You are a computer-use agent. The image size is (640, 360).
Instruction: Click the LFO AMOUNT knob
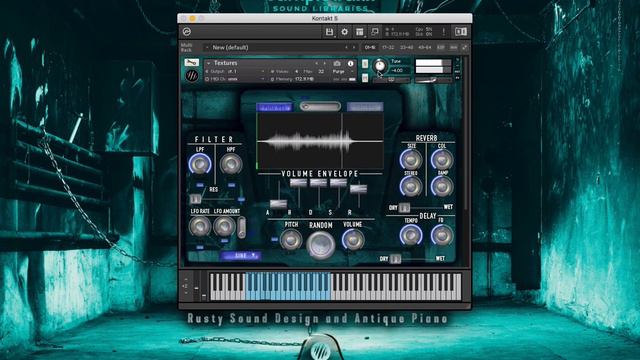[x=224, y=226]
